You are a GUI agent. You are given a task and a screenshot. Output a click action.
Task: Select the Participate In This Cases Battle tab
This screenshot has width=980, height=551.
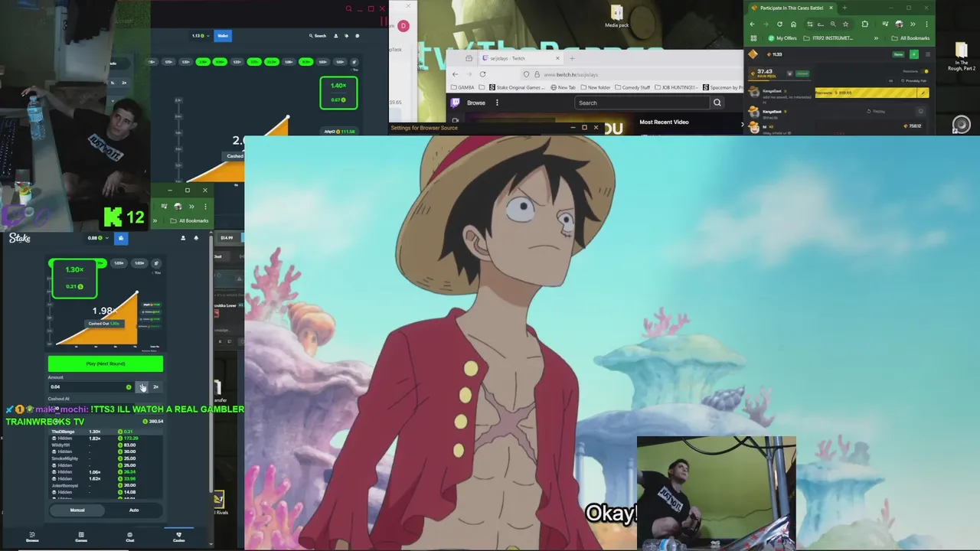click(792, 8)
